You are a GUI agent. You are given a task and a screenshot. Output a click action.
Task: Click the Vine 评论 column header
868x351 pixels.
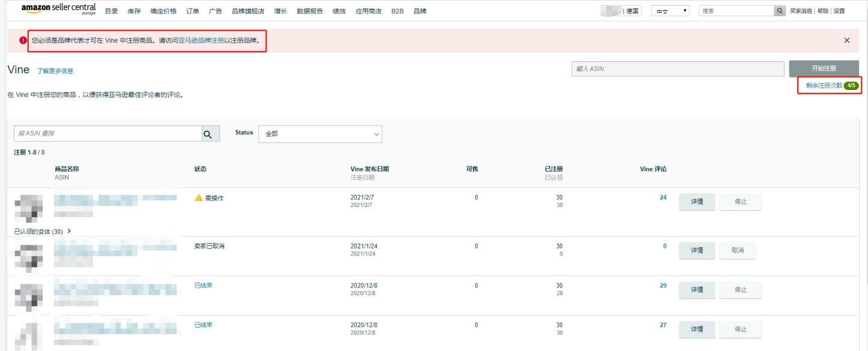pyautogui.click(x=654, y=169)
